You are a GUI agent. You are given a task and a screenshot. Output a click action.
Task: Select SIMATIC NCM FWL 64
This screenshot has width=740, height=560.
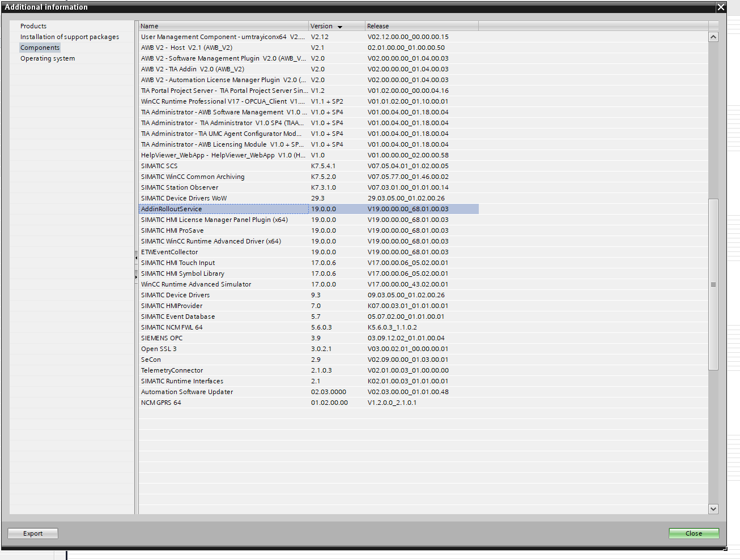(309, 327)
